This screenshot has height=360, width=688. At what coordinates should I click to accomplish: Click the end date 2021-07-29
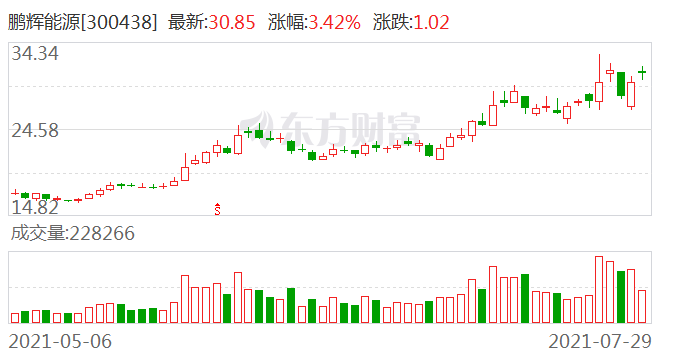(x=600, y=342)
